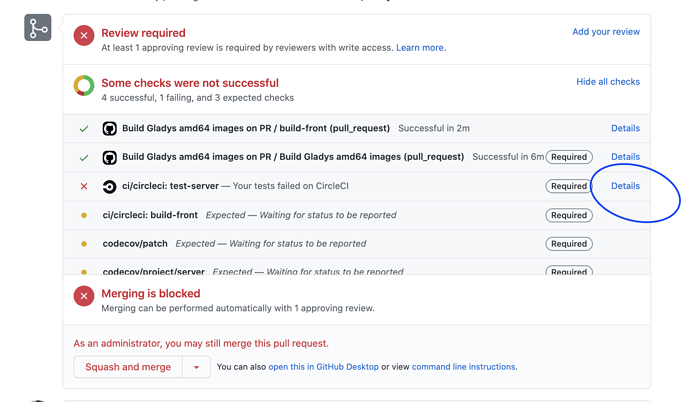View command line instructions link
Image resolution: width=690 pixels, height=402 pixels.
pyautogui.click(x=463, y=367)
